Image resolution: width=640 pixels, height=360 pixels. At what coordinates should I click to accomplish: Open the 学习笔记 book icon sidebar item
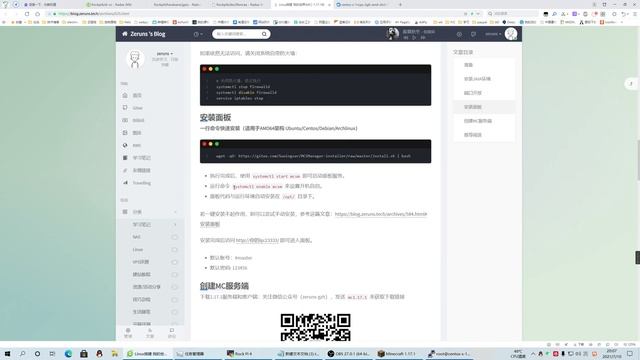coord(136,158)
